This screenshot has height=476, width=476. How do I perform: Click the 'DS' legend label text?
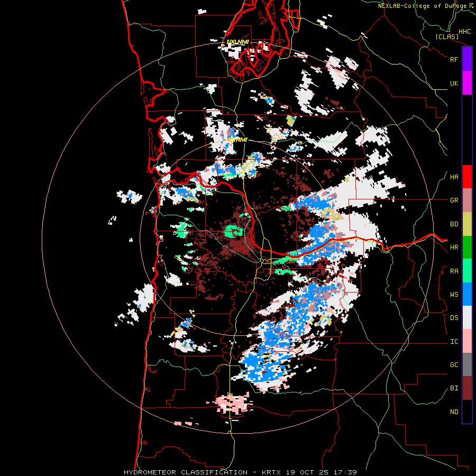click(454, 318)
